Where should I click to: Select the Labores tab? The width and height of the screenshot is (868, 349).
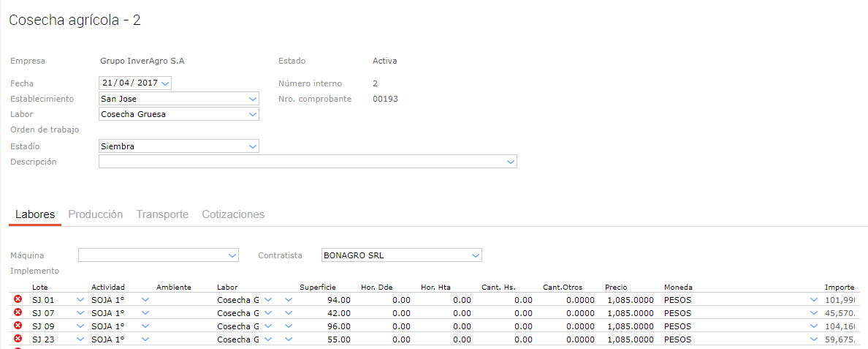35,214
